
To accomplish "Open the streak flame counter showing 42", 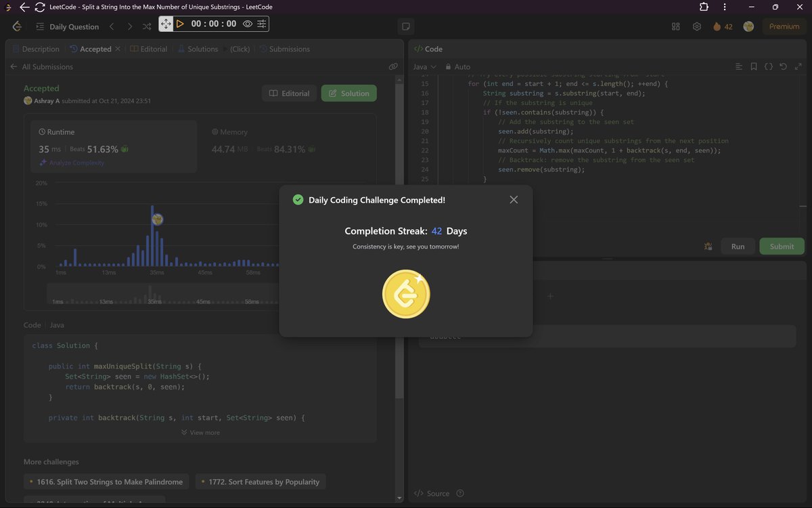I will tap(723, 26).
